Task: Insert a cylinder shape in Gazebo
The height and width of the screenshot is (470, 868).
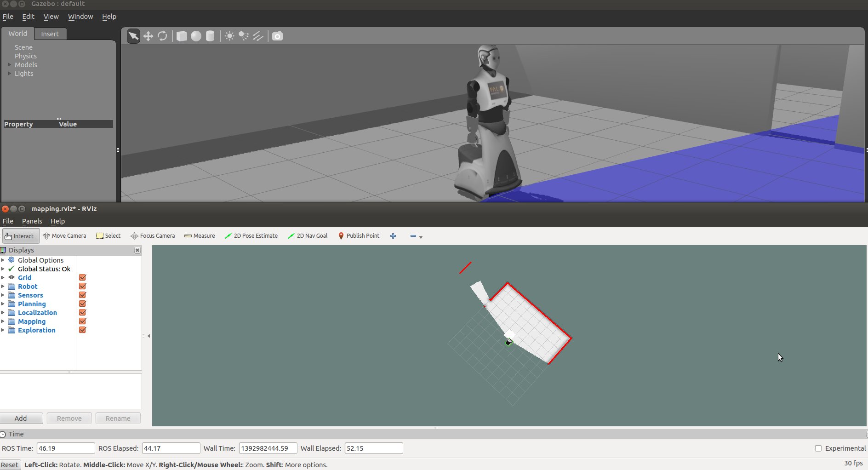Action: tap(210, 36)
